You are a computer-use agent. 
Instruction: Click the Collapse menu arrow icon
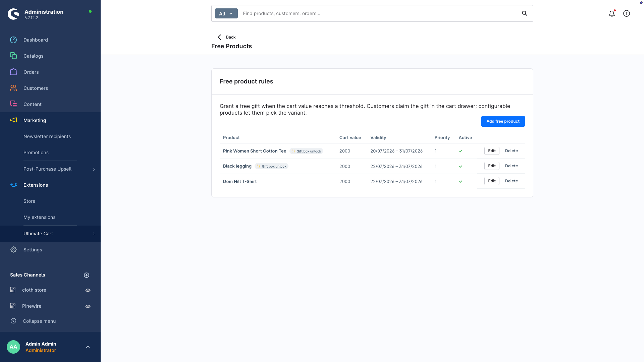(x=13, y=321)
